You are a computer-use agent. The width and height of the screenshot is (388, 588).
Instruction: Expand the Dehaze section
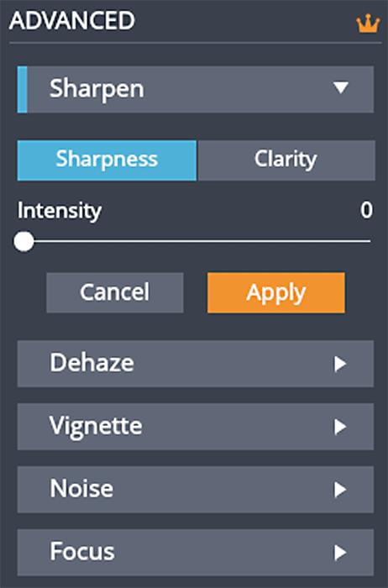tap(196, 364)
